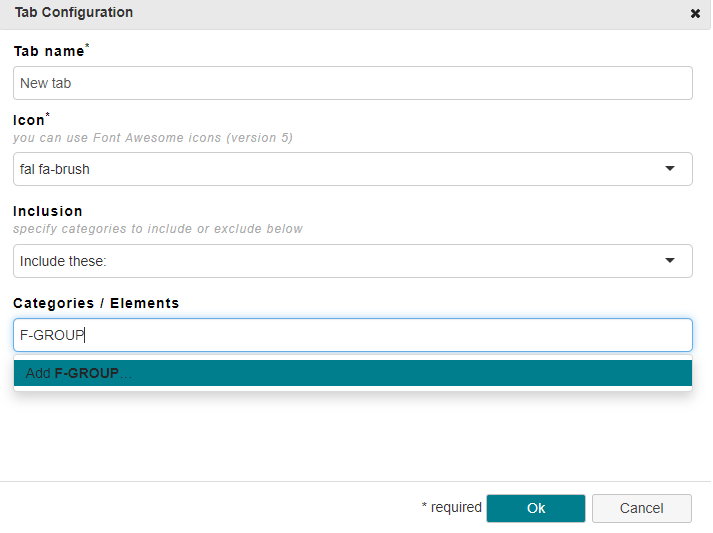Click the 'Icon' field label
The image size is (713, 533).
click(31, 120)
